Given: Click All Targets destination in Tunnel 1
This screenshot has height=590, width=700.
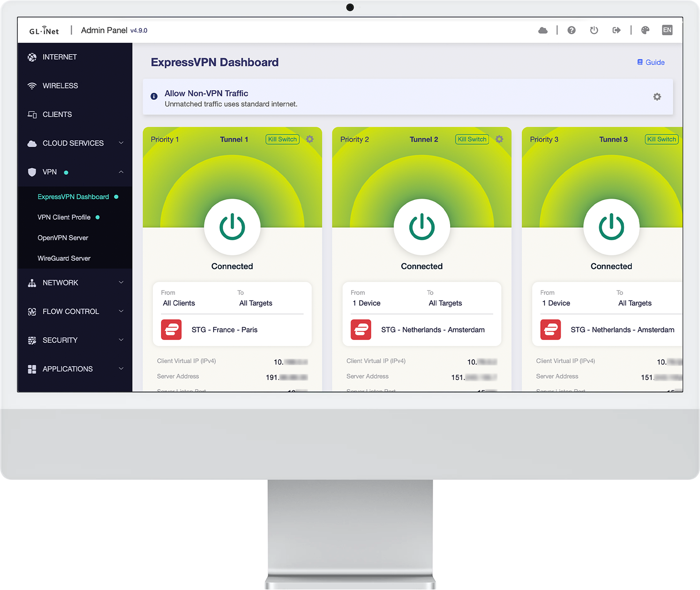Looking at the screenshot, I should pos(256,303).
